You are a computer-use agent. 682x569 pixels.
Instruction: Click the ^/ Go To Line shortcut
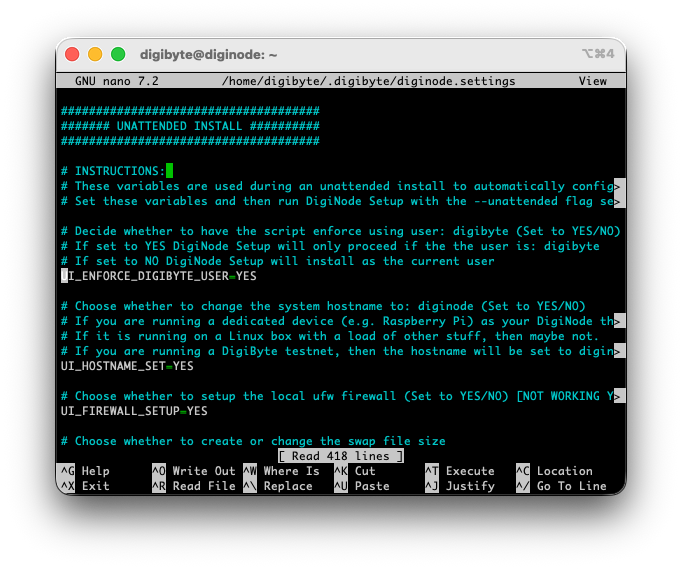point(561,486)
